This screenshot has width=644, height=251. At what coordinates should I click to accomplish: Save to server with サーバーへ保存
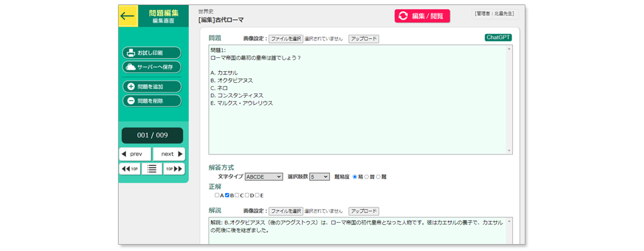(x=151, y=67)
